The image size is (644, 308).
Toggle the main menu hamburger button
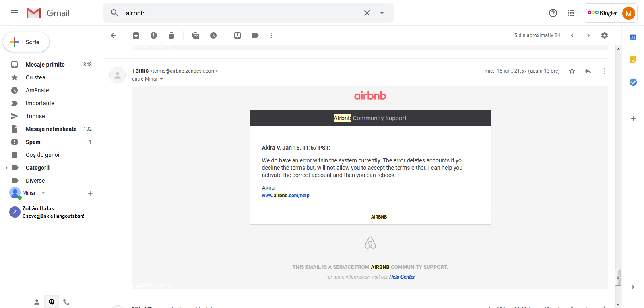[x=14, y=13]
